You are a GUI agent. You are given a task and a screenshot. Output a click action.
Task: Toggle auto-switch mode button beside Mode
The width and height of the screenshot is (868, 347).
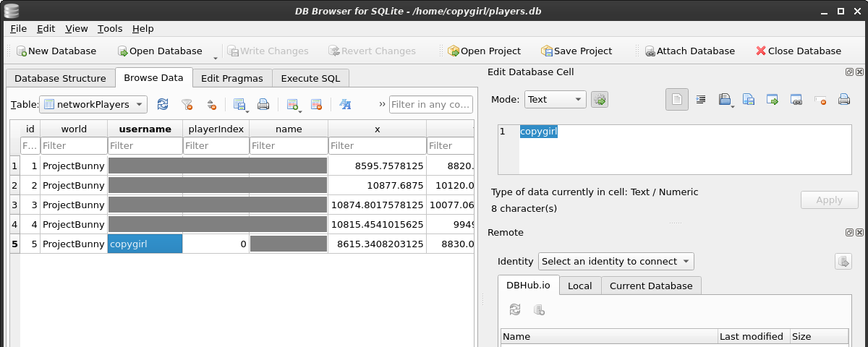tap(600, 100)
